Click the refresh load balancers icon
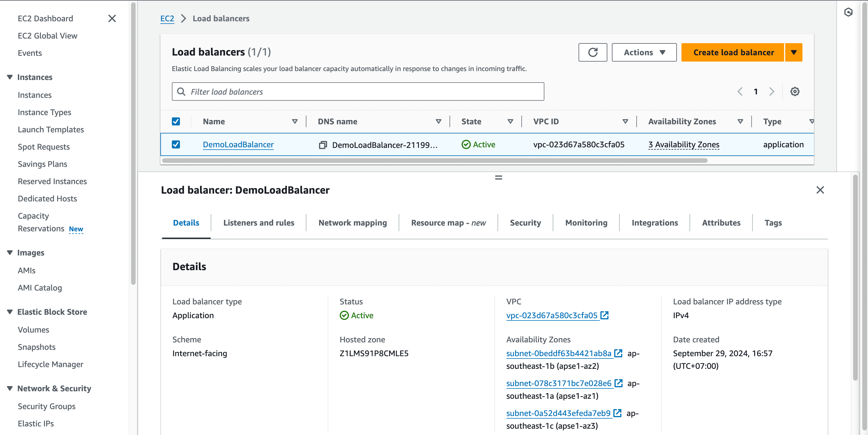The image size is (868, 435). click(x=593, y=52)
